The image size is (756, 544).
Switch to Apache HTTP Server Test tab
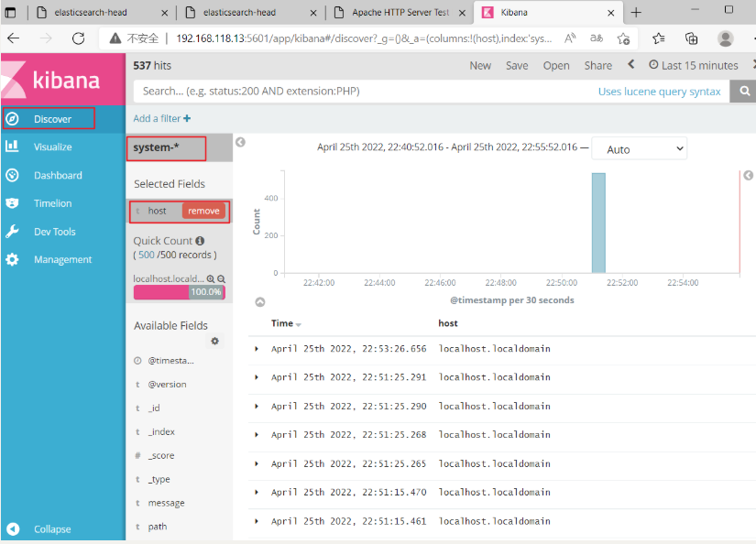click(x=400, y=13)
